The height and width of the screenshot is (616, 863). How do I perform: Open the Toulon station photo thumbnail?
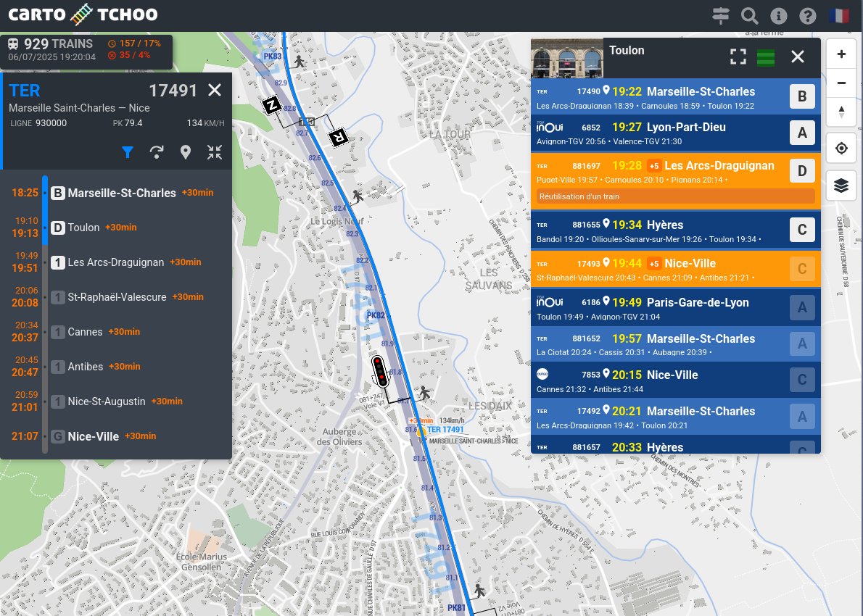pos(567,58)
